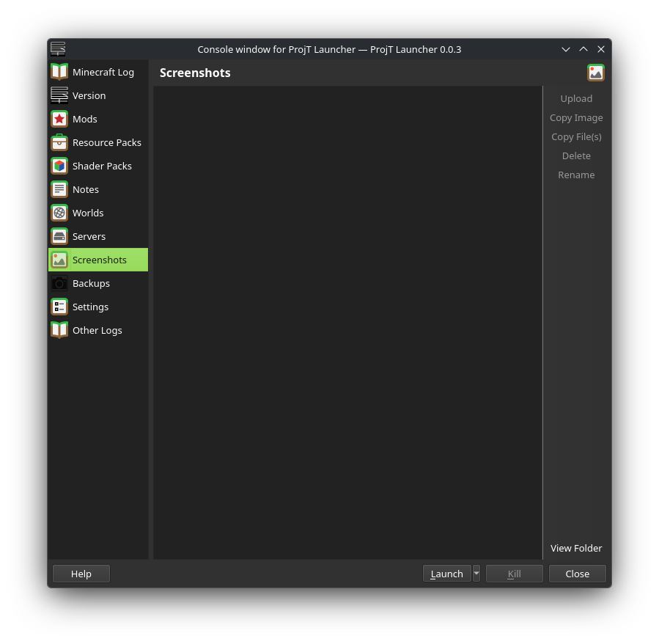659x644 pixels.
Task: Click the window roll-up arrow control
Action: pyautogui.click(x=583, y=49)
